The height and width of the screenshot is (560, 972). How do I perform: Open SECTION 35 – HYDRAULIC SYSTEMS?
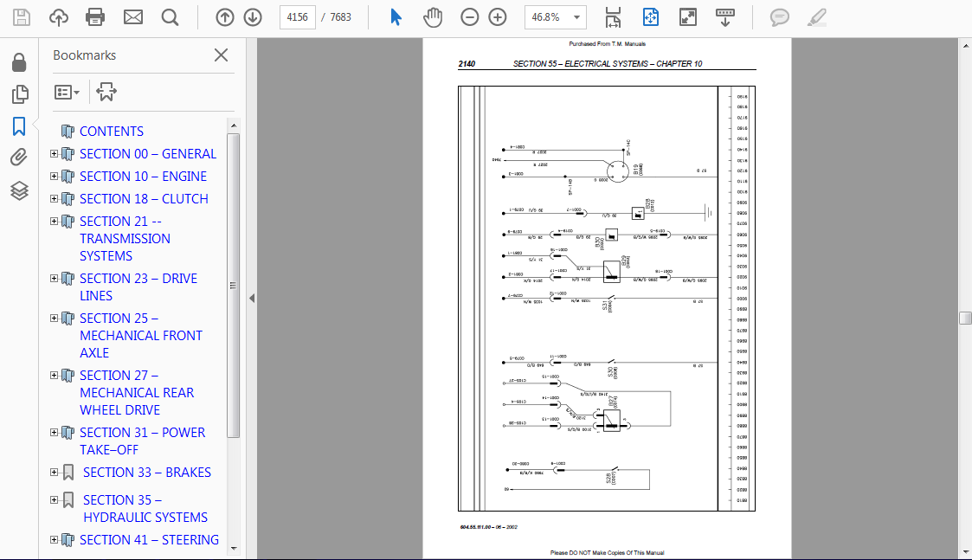coord(145,509)
